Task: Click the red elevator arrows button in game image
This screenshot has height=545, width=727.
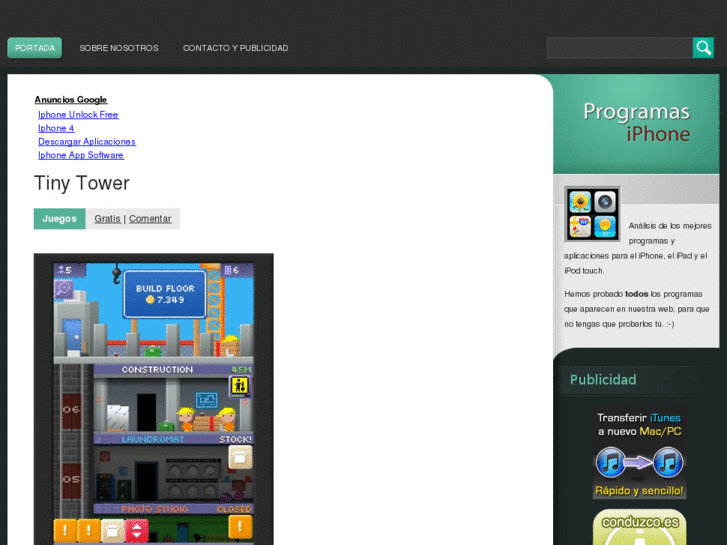Action: [x=137, y=530]
